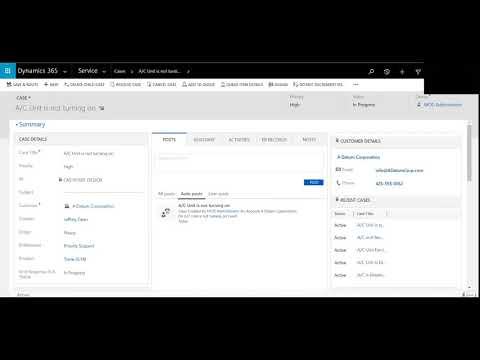Open the Product field link

pos(75,259)
